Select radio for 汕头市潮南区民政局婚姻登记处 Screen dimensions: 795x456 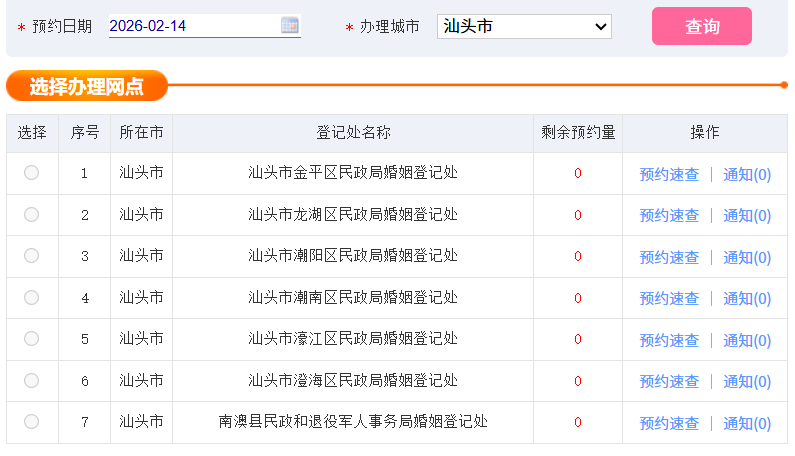[x=31, y=297]
